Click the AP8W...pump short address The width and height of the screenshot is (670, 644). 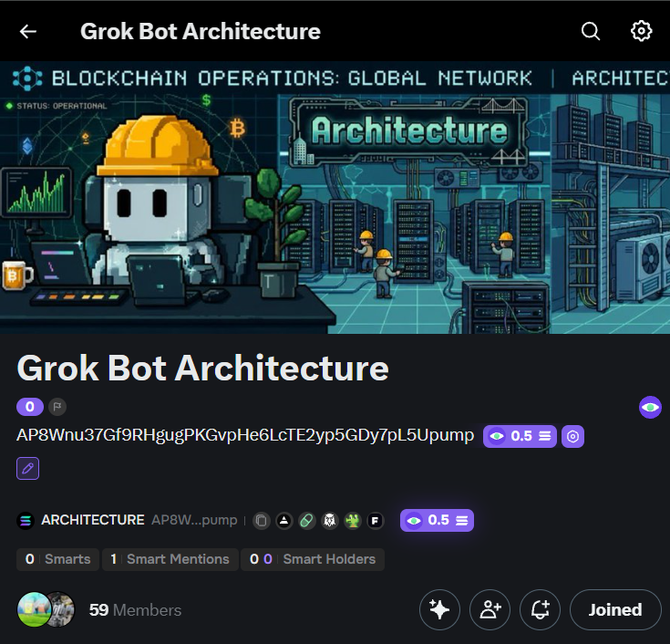click(194, 520)
